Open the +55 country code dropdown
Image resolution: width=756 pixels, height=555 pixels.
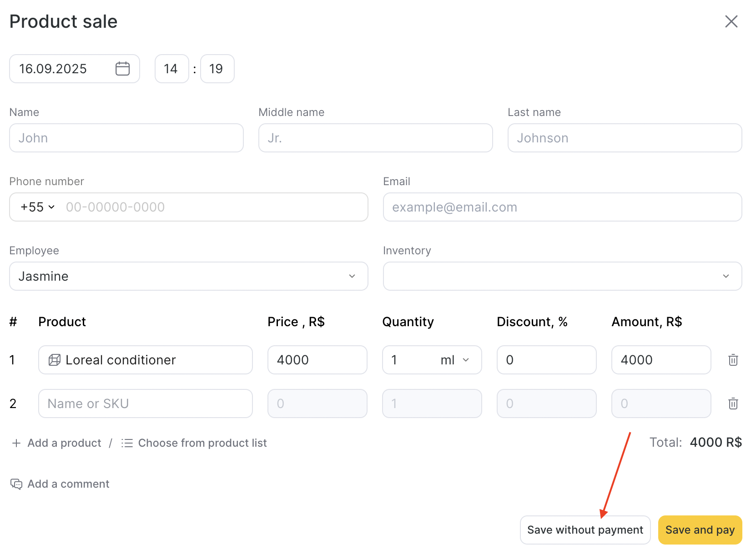tap(37, 207)
